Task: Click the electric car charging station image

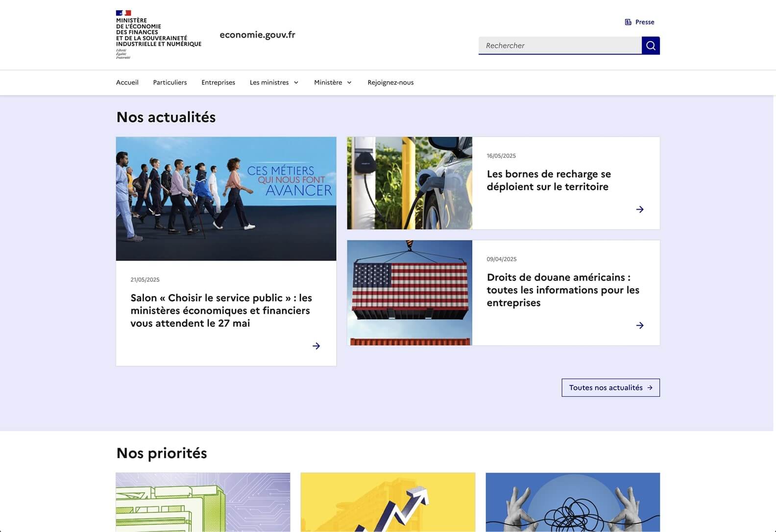Action: point(410,183)
